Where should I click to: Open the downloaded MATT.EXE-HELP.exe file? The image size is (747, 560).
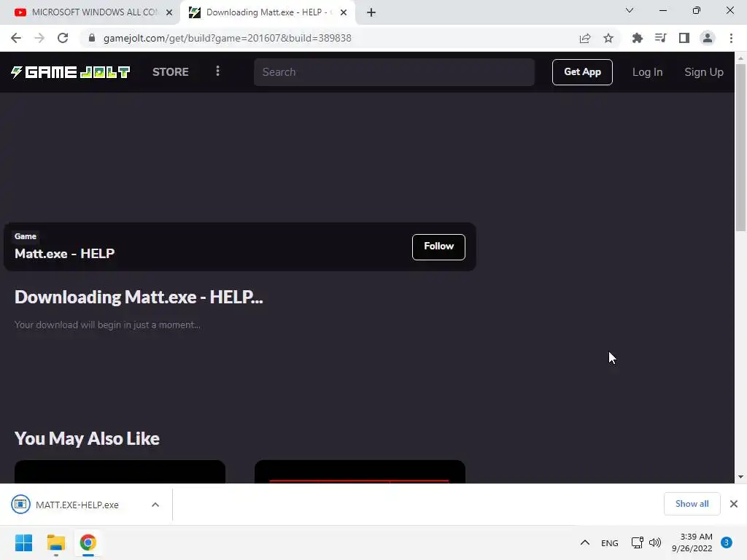click(x=77, y=505)
